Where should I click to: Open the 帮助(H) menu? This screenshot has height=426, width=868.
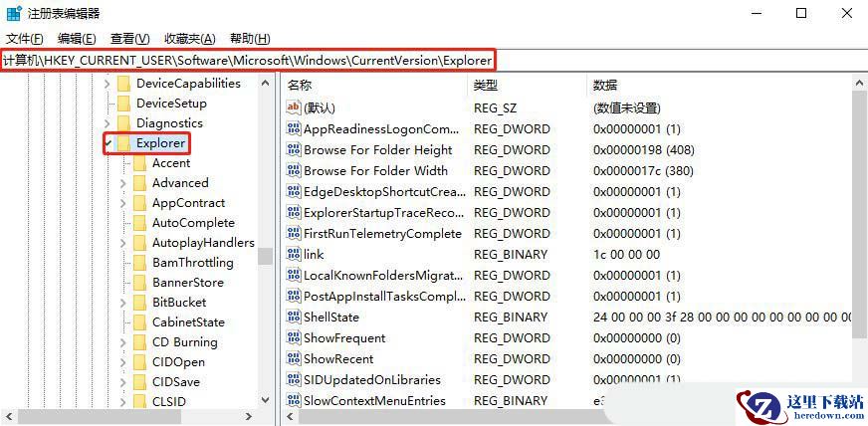(250, 39)
